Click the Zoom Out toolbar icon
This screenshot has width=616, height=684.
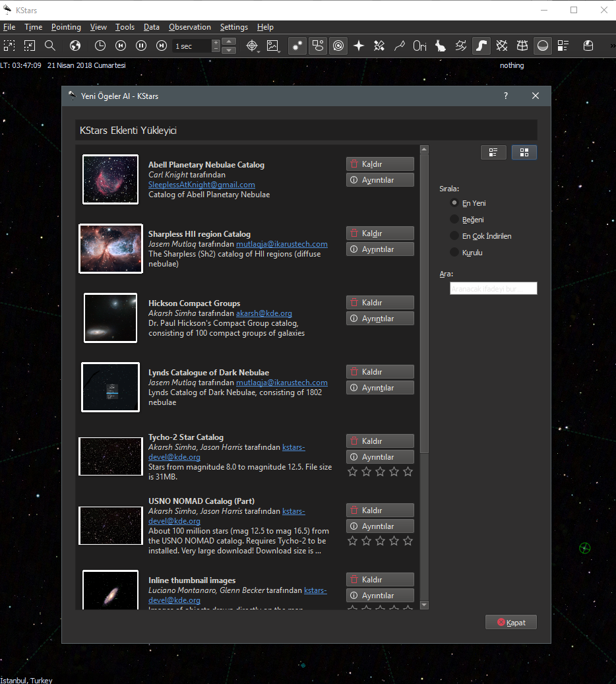point(29,46)
